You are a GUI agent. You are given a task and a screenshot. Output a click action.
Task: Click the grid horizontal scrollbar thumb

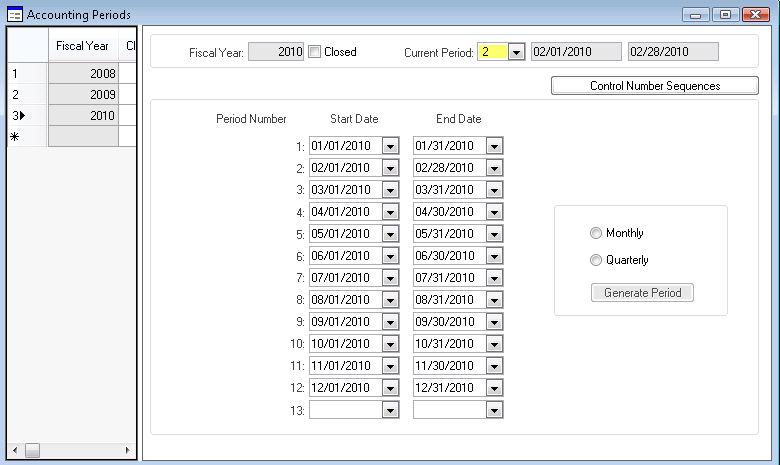(x=32, y=451)
